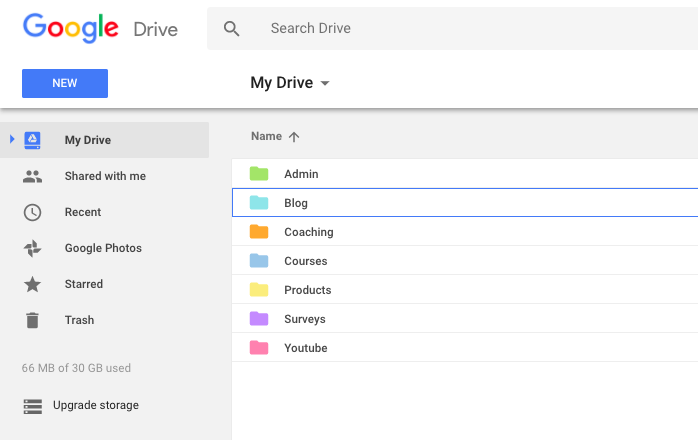The image size is (698, 440).
Task: Click the Upgrade storage link
Action: (x=96, y=405)
